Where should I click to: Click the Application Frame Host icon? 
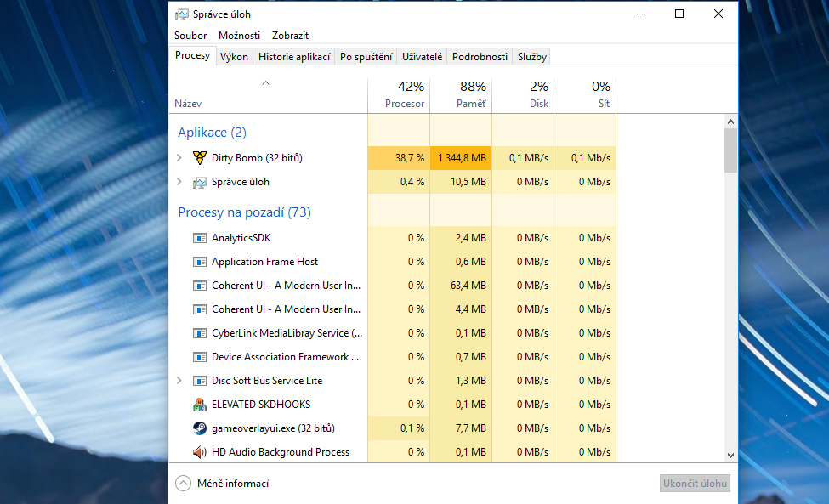point(199,262)
